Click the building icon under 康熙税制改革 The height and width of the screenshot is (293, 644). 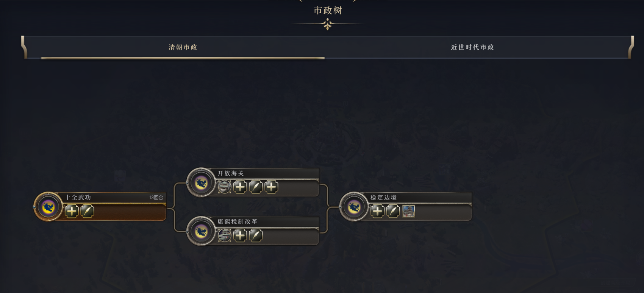coord(224,235)
